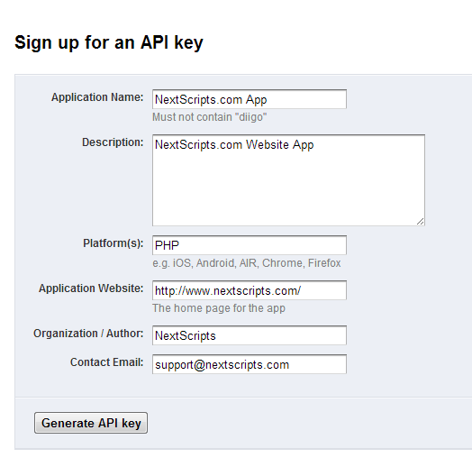Click the 'Must not contain diigo' hint
Image resolution: width=472 pixels, height=476 pixels.
[x=210, y=117]
